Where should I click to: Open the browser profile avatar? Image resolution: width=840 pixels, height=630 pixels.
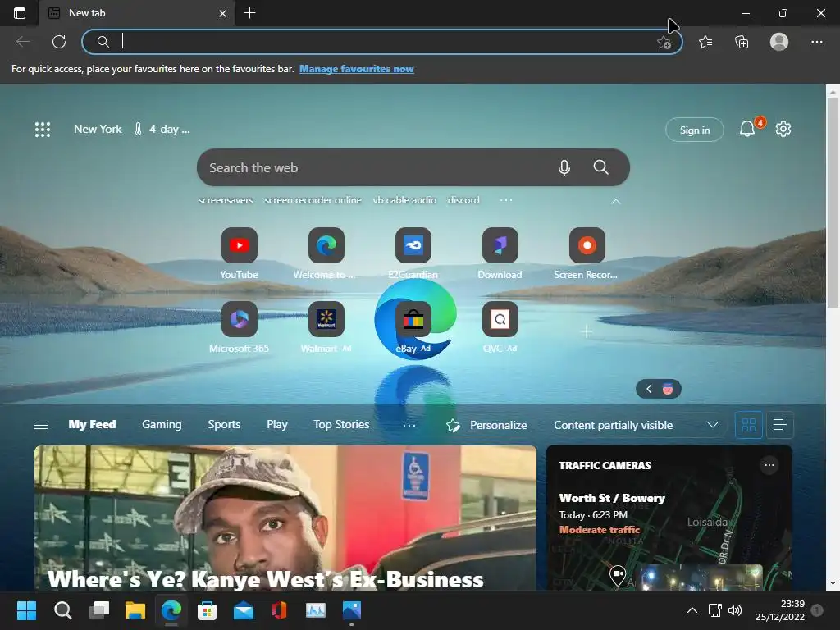tap(779, 42)
